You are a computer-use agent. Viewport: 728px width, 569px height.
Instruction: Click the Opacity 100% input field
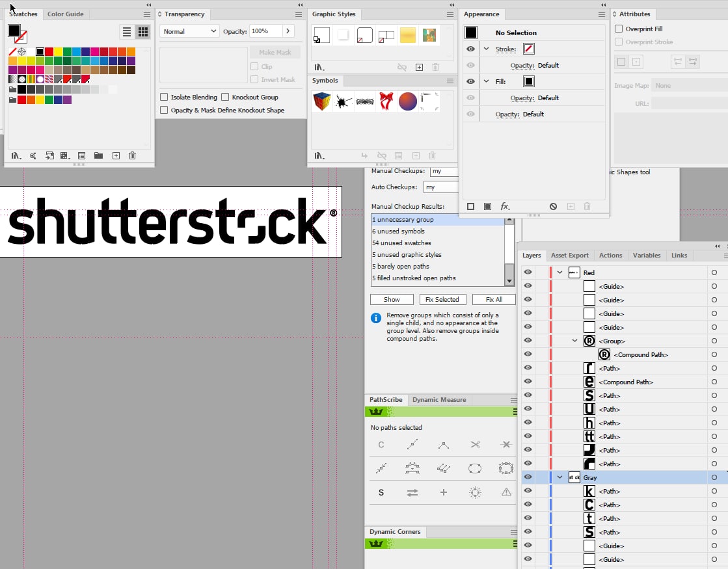click(x=266, y=31)
